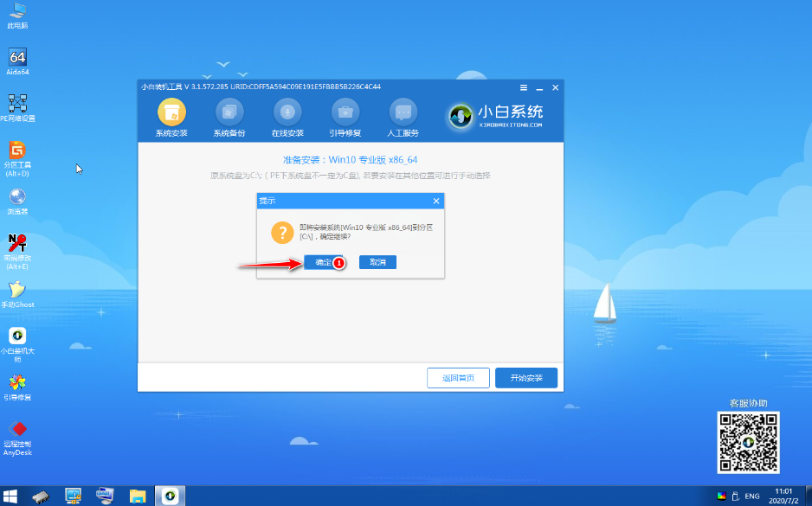Image resolution: width=812 pixels, height=506 pixels.
Task: Open the 小白装机大师 desktop icon
Action: (x=17, y=344)
